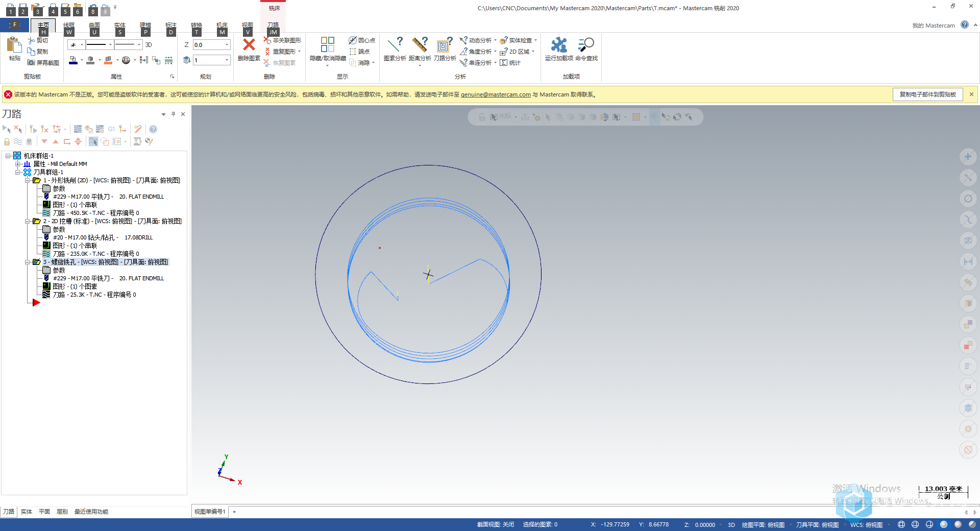Expand the 属性 - Mill Default MM node
The image size is (980, 531).
coord(17,164)
